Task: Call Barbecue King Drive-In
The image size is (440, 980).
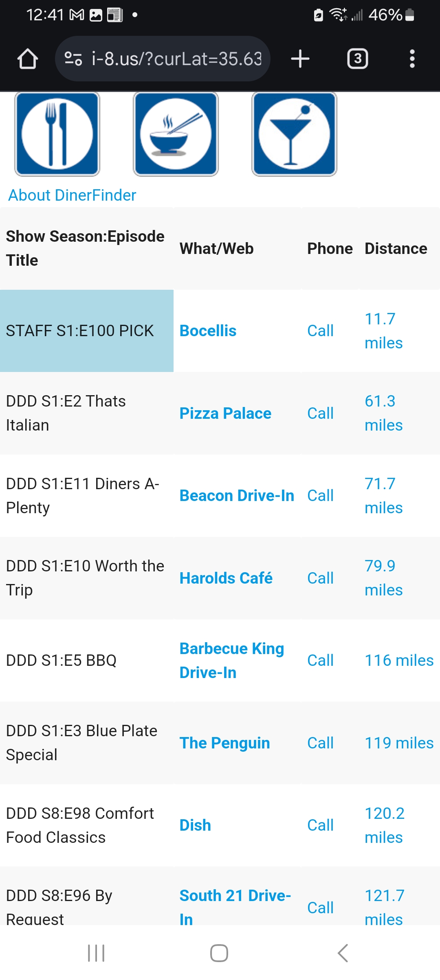Action: [x=320, y=661]
